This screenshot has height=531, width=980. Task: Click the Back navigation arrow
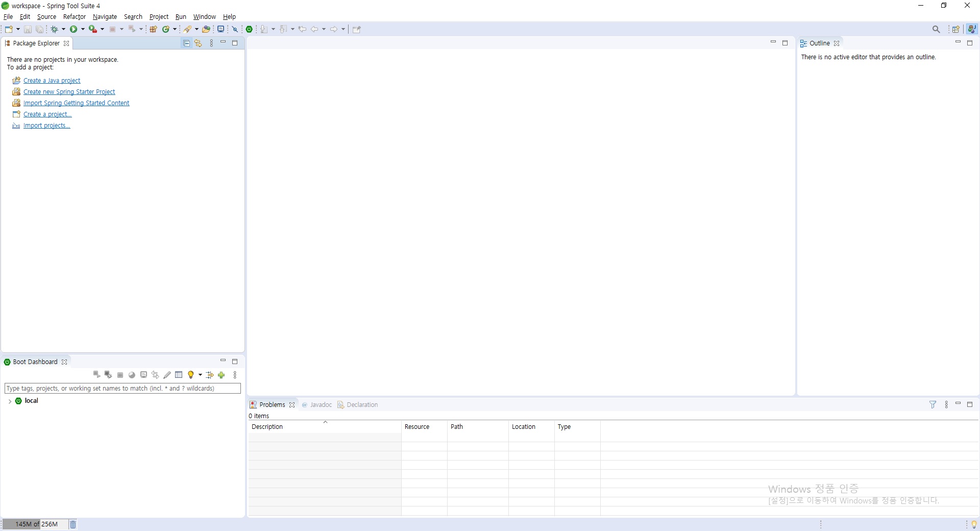(314, 29)
